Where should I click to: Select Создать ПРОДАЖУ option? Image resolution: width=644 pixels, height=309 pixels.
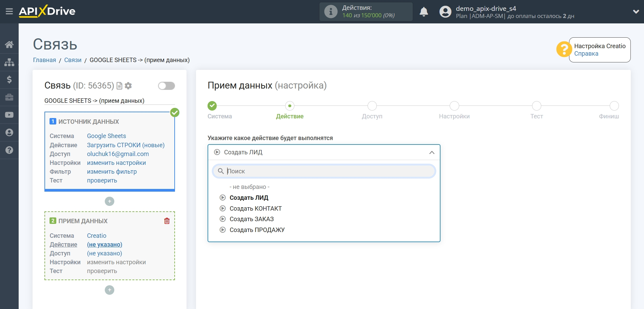257,230
